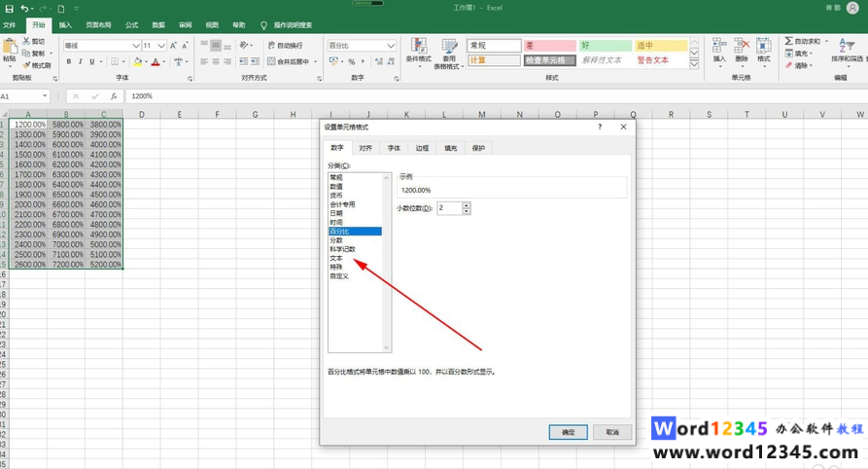Click the AutoSum (自动求和) sigma icon
The width and height of the screenshot is (868, 469).
click(788, 41)
